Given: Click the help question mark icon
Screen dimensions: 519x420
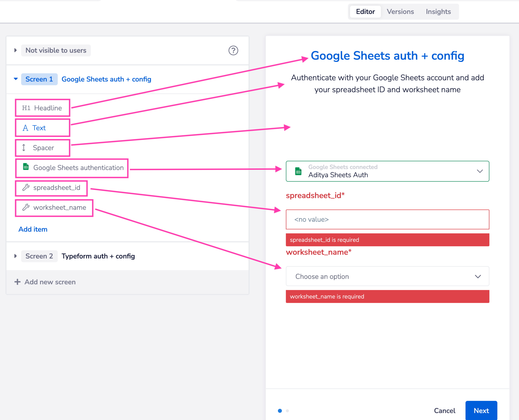Looking at the screenshot, I should pos(233,51).
